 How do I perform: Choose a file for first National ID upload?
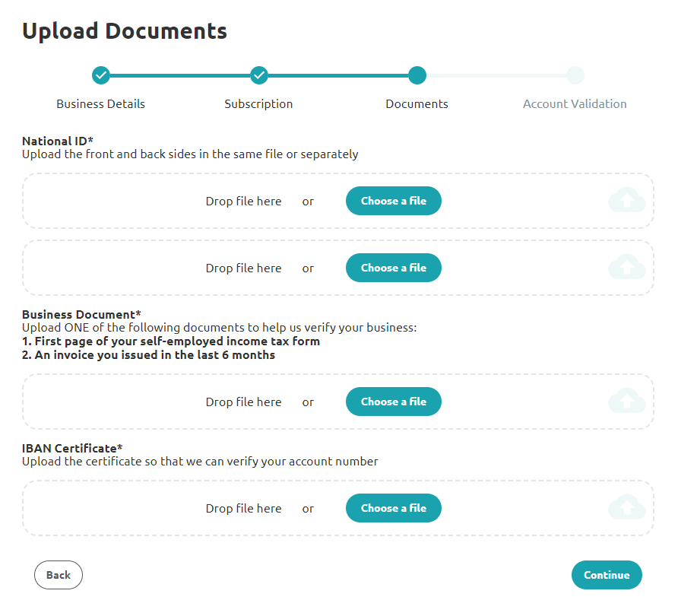point(394,201)
